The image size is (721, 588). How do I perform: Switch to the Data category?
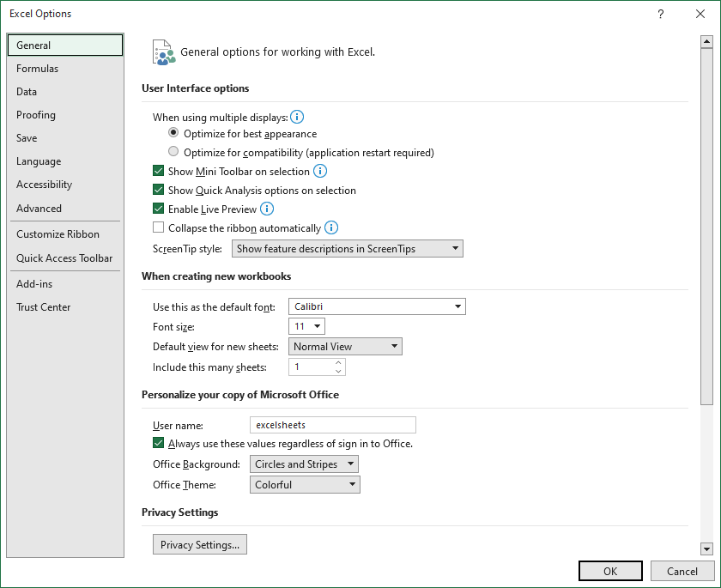tap(65, 92)
